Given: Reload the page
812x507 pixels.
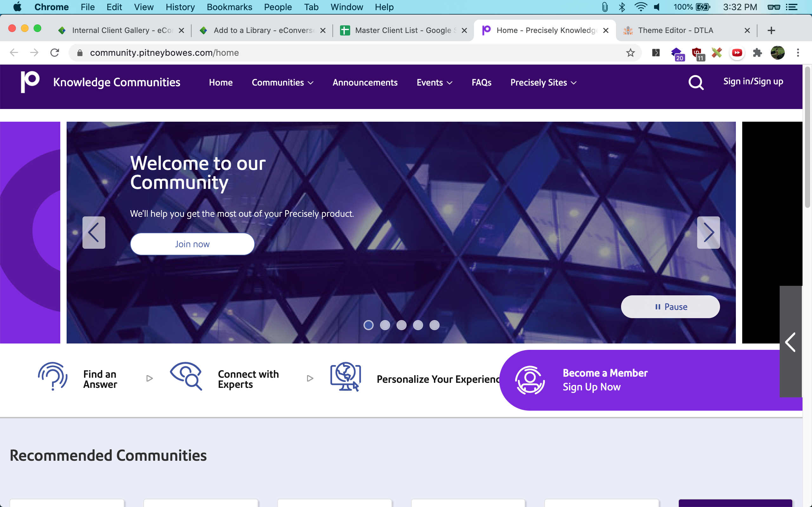Looking at the screenshot, I should (55, 53).
